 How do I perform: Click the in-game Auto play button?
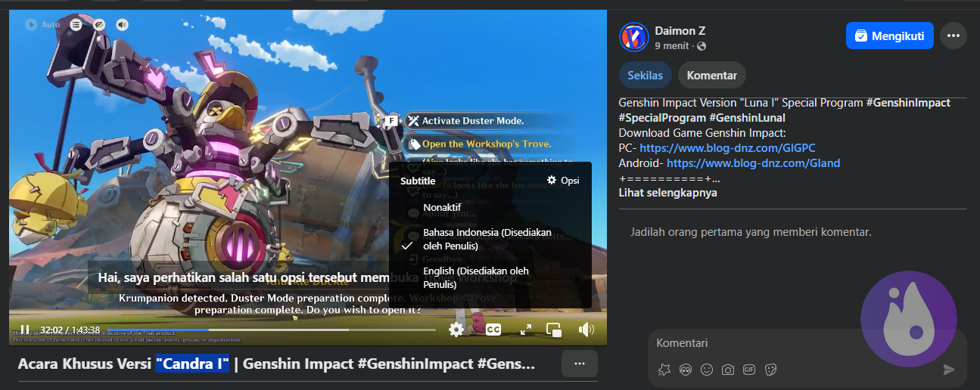(42, 24)
